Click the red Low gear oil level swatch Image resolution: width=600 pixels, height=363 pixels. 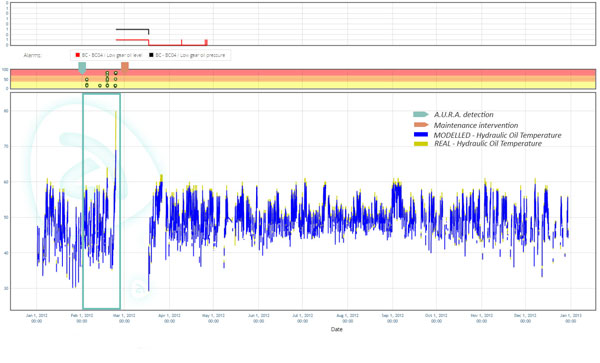click(x=78, y=55)
